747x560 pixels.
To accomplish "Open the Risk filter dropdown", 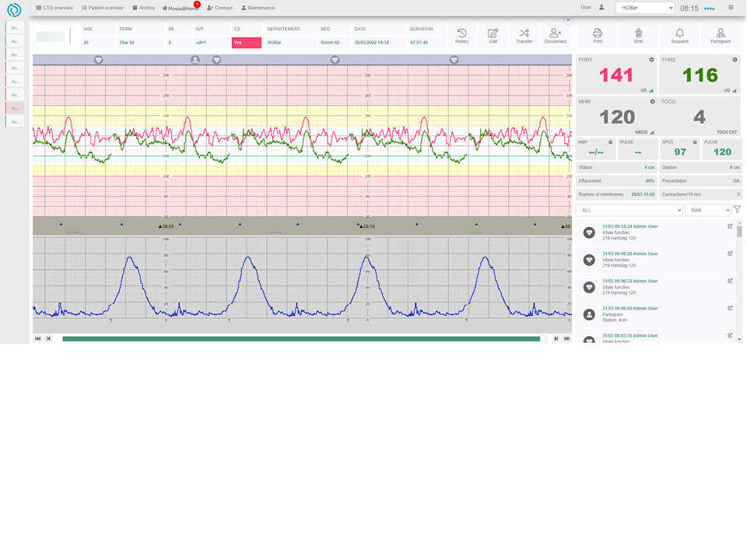I will coord(708,210).
